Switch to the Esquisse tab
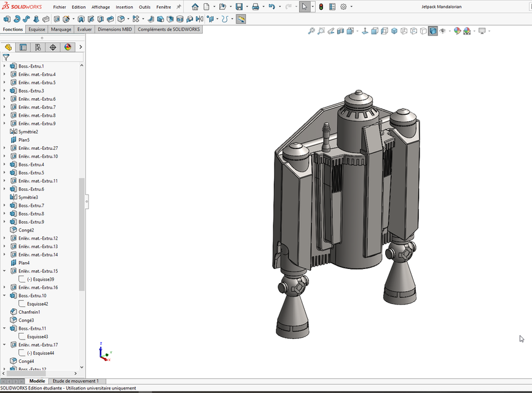Viewport: 532px width, 393px height. [35, 29]
